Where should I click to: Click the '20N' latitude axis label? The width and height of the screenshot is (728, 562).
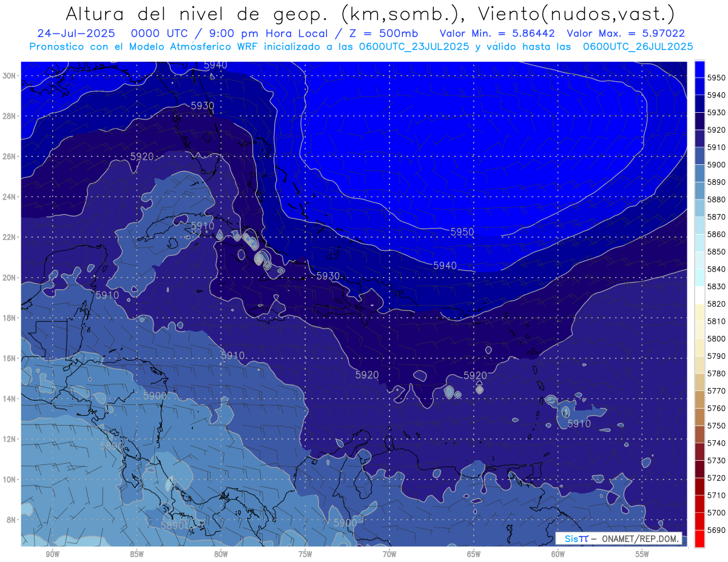click(10, 278)
